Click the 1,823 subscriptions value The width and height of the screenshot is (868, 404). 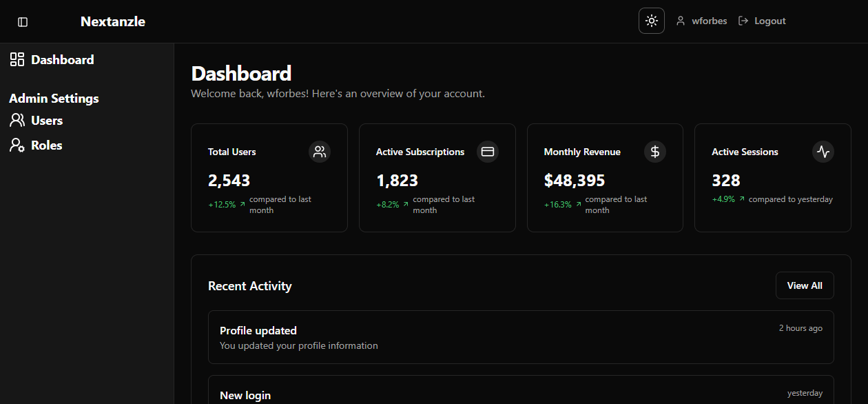click(x=397, y=181)
